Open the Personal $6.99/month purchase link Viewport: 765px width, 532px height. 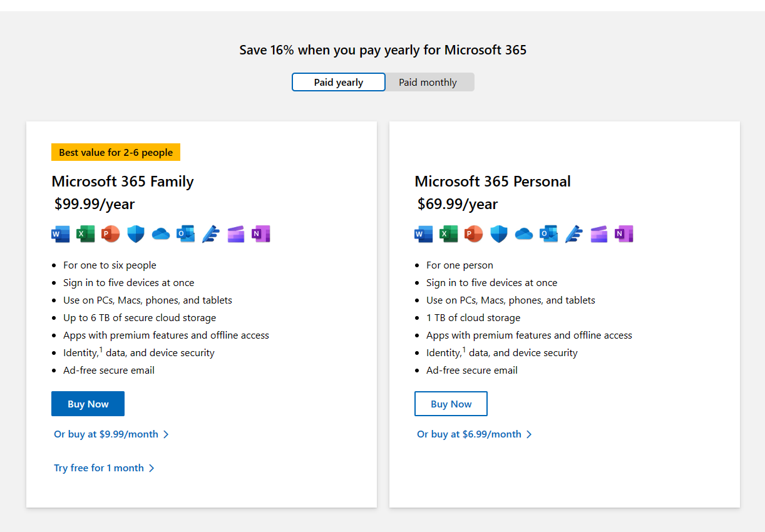(474, 434)
